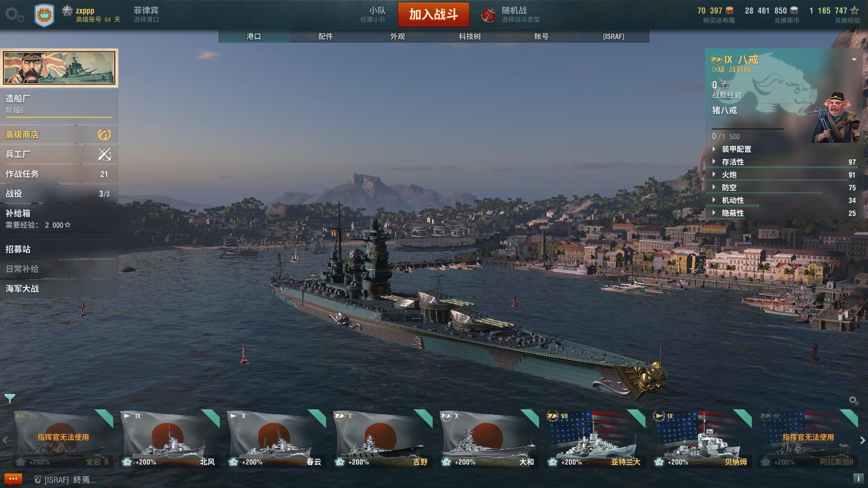The height and width of the screenshot is (488, 868).
Task: Open the chat bubble icon
Action: tap(13, 479)
